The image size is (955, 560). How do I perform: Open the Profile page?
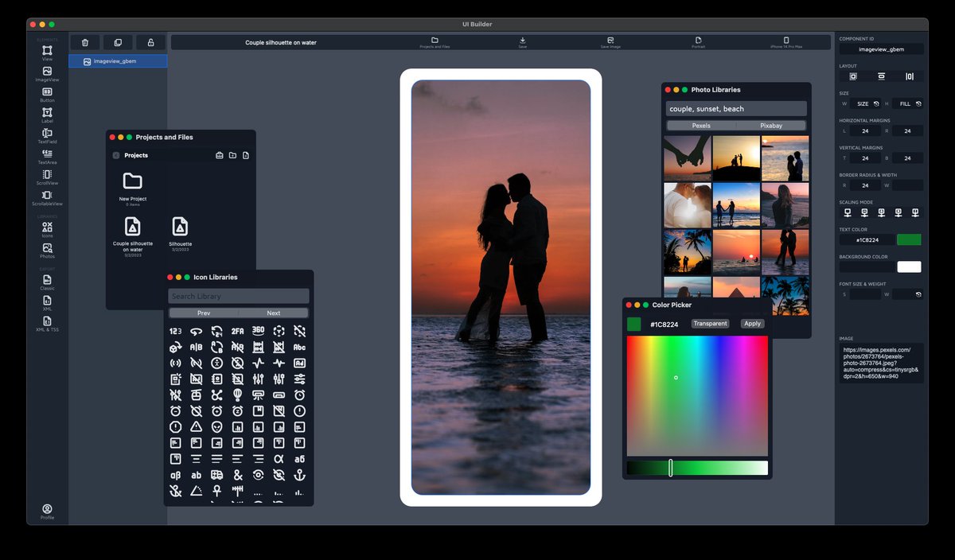pos(47,511)
